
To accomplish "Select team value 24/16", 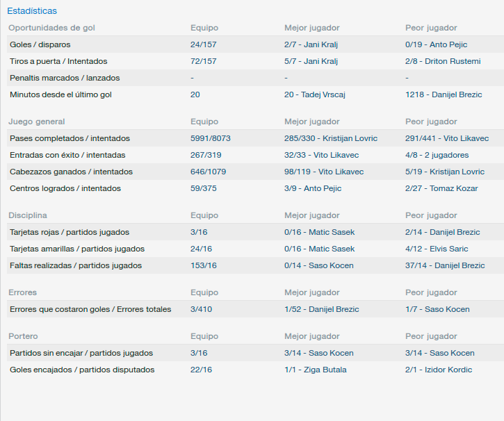I will [x=201, y=249].
